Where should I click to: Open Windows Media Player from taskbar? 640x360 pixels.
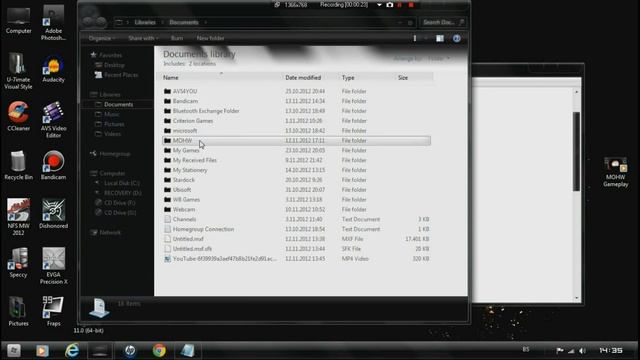click(42, 351)
